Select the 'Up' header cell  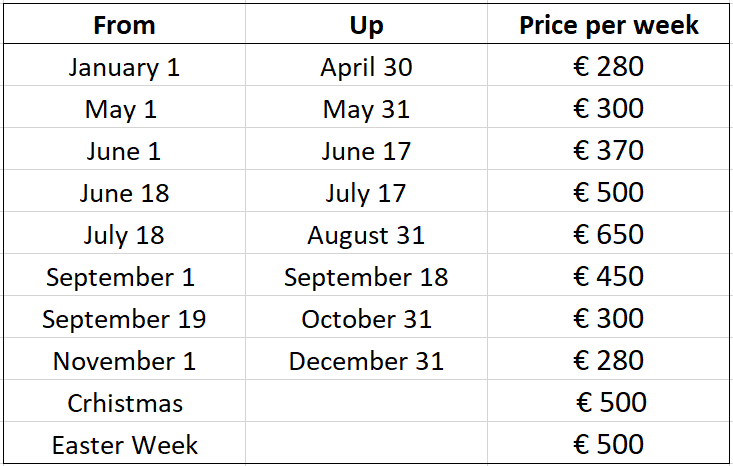[x=366, y=24]
